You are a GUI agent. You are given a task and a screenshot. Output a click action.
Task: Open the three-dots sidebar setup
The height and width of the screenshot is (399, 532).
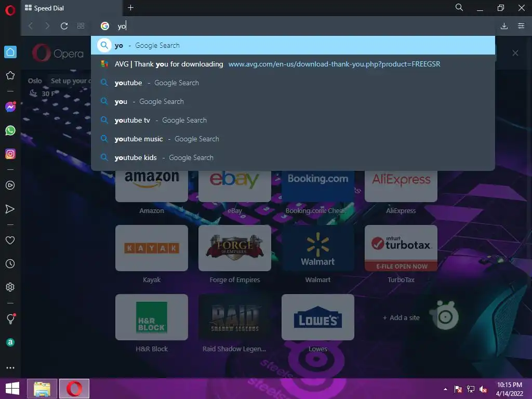[10, 368]
